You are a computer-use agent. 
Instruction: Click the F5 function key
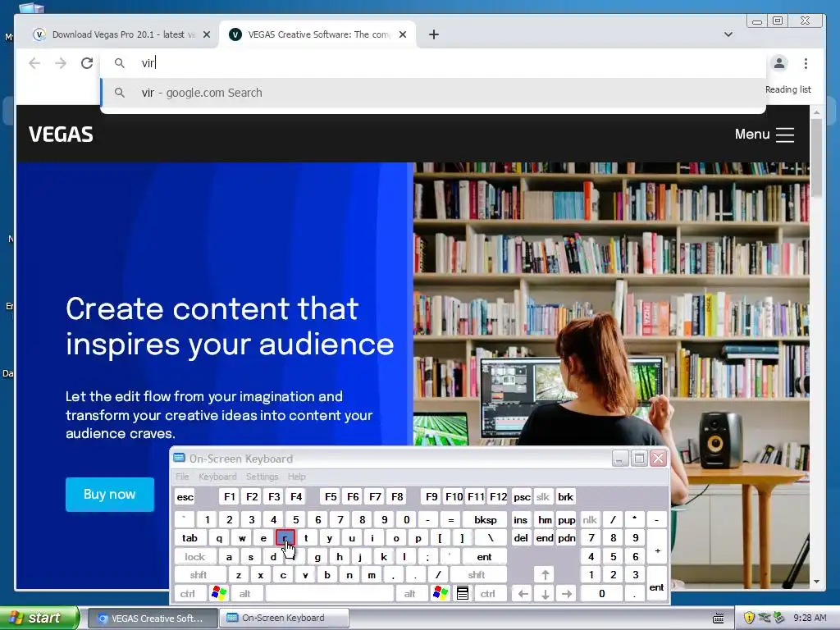pyautogui.click(x=331, y=496)
